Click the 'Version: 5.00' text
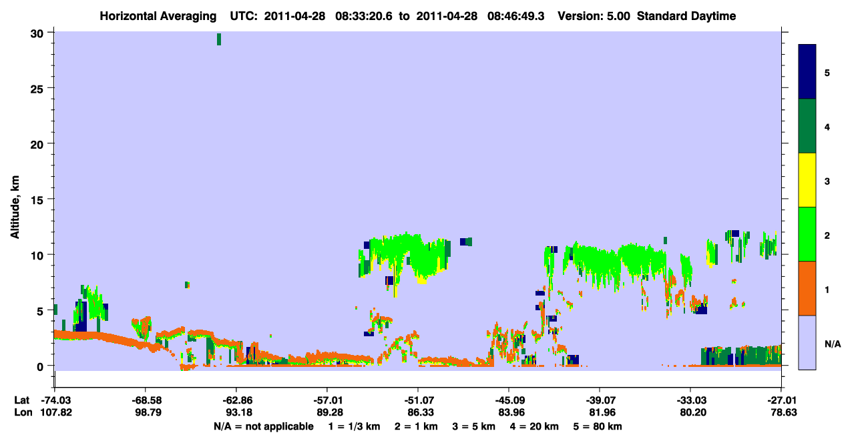The image size is (868, 445). [594, 16]
